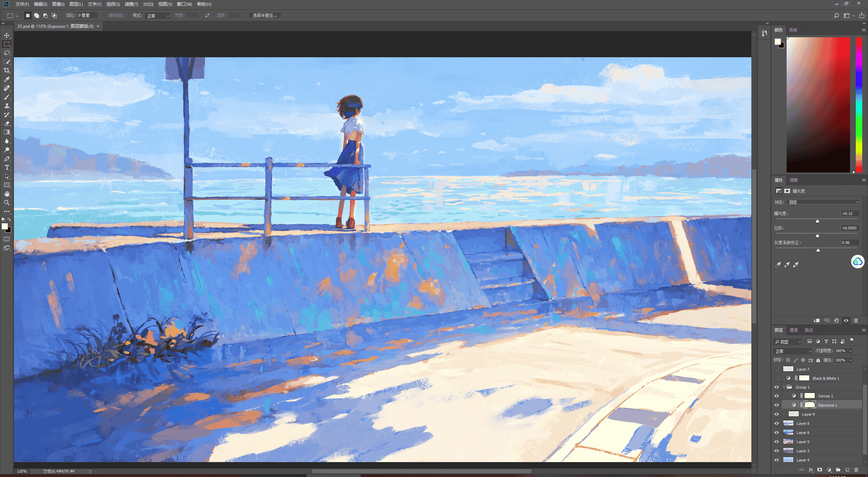This screenshot has height=477, width=868.
Task: Show the Black & White 1 layer
Action: [x=776, y=378]
